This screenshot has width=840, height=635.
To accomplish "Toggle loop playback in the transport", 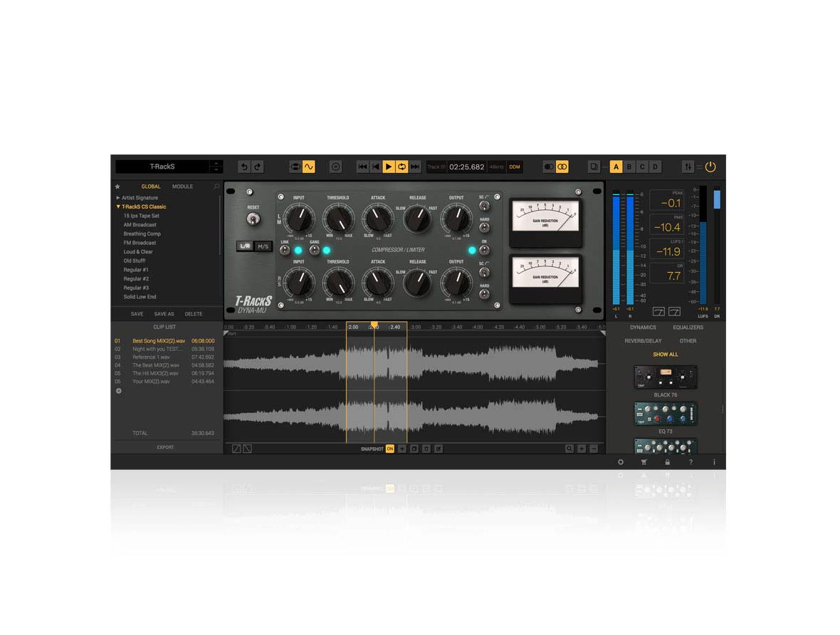I will [x=402, y=167].
